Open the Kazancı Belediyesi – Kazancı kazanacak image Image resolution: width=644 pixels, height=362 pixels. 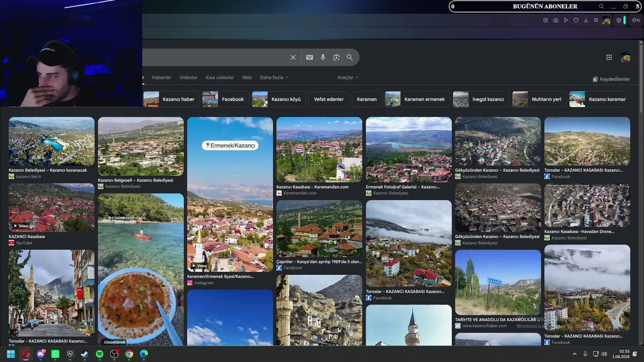pos(51,141)
